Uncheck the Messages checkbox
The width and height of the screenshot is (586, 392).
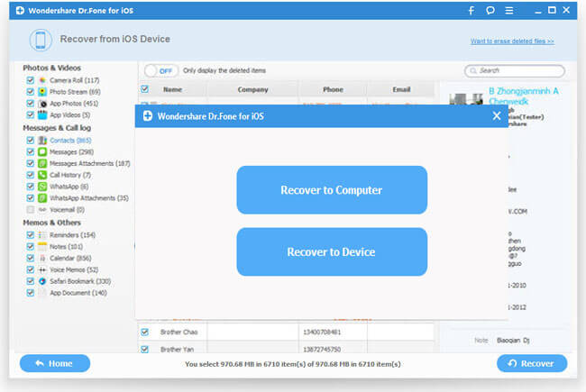coord(31,151)
